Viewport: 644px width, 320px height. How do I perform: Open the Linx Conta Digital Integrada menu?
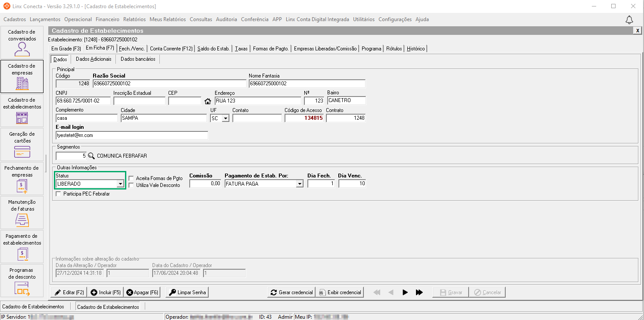317,19
